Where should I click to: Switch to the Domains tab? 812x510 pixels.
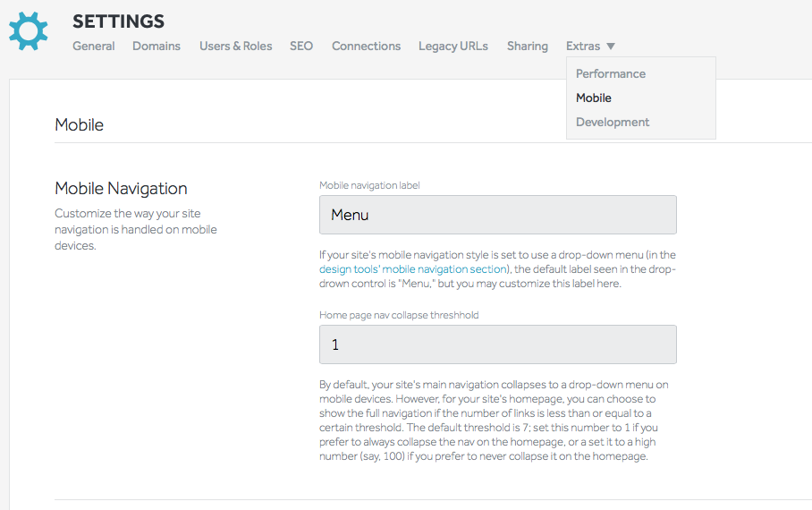pos(156,46)
